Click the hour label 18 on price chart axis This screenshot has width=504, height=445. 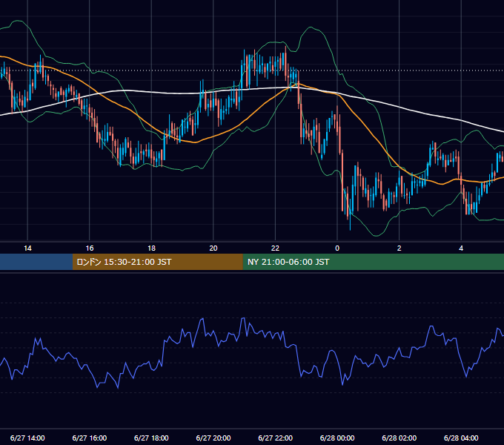(x=151, y=248)
